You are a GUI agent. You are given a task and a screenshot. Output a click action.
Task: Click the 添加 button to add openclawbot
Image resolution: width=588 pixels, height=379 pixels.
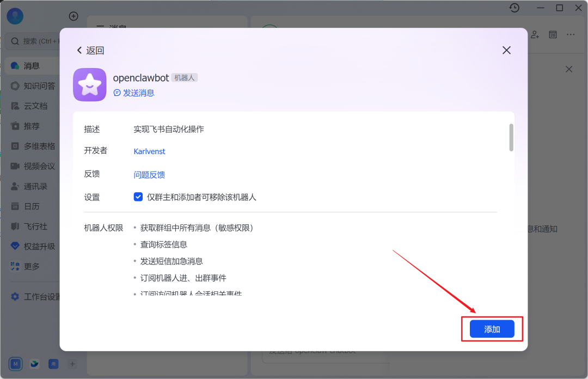click(x=492, y=329)
